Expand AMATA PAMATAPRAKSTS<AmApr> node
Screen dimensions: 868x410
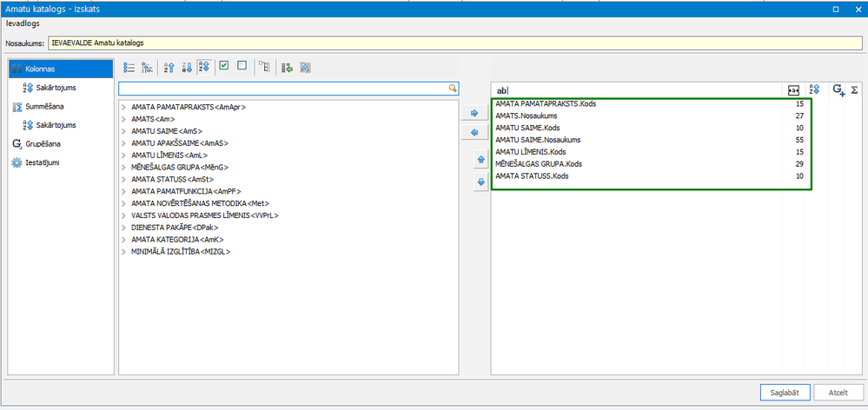click(x=123, y=108)
